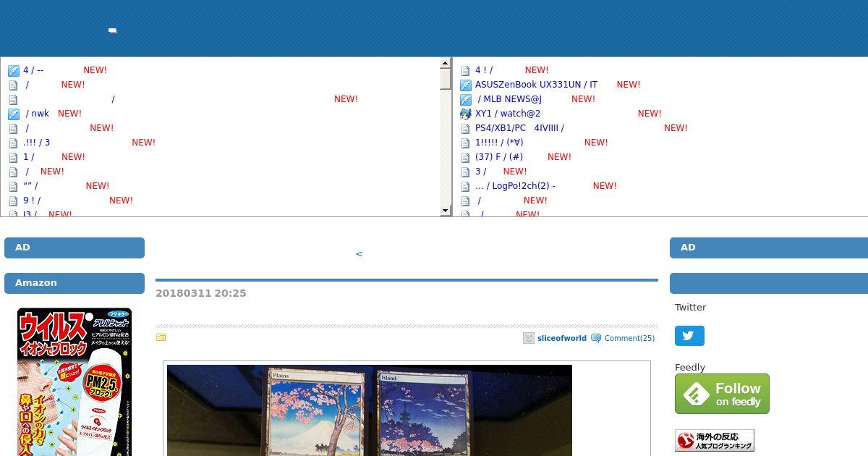Click the small white icon in blue header
Viewport: 868px width, 456px height.
pyautogui.click(x=112, y=30)
